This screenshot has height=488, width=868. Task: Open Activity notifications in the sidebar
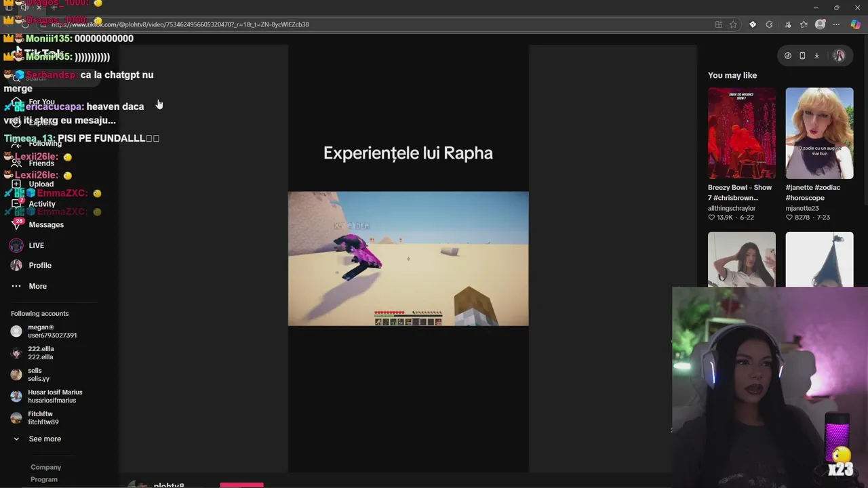coord(42,204)
